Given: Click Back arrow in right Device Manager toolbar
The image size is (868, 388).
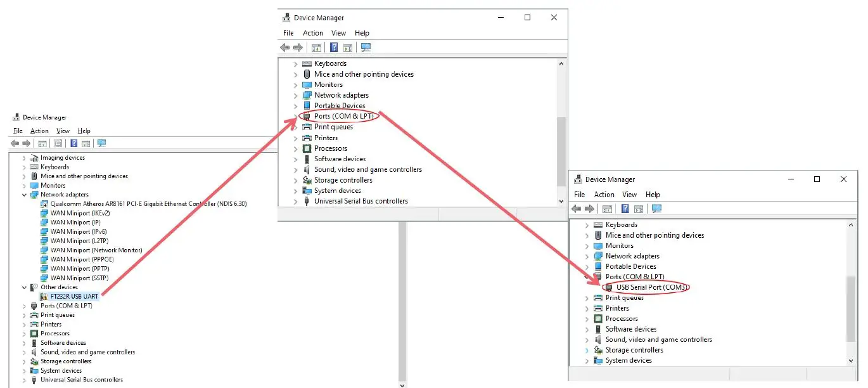Looking at the screenshot, I should (x=577, y=209).
